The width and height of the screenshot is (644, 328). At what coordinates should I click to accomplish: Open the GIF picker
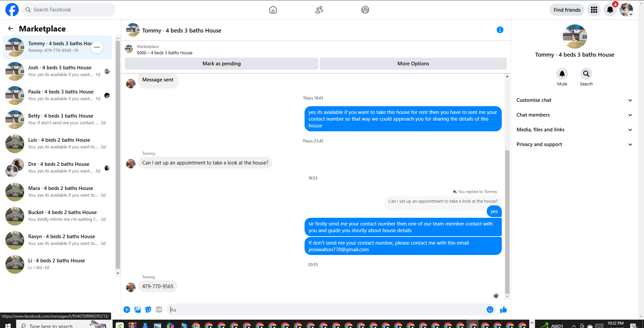159,310
